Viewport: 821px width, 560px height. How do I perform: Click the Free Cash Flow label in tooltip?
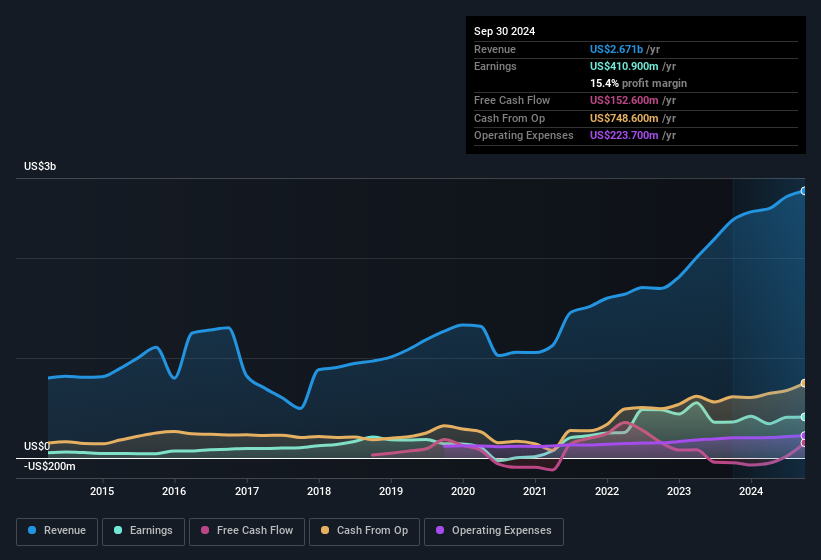click(512, 100)
